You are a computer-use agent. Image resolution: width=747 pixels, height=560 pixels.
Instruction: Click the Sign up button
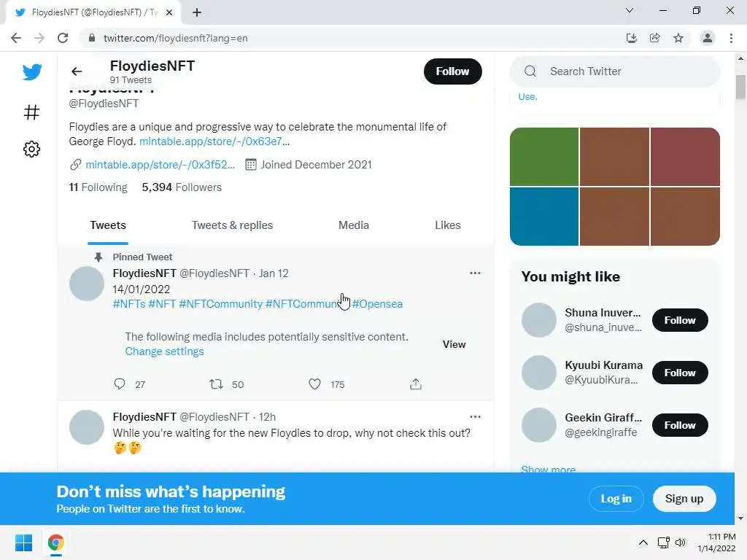point(684,499)
